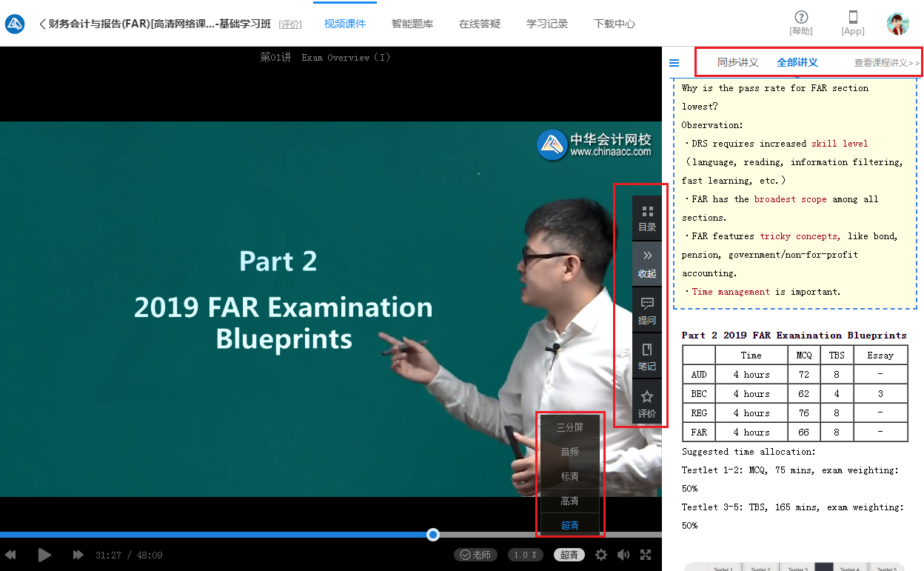Select 音频 mode from the quality menu
Viewport: 924px width, 571px height.
(x=569, y=451)
